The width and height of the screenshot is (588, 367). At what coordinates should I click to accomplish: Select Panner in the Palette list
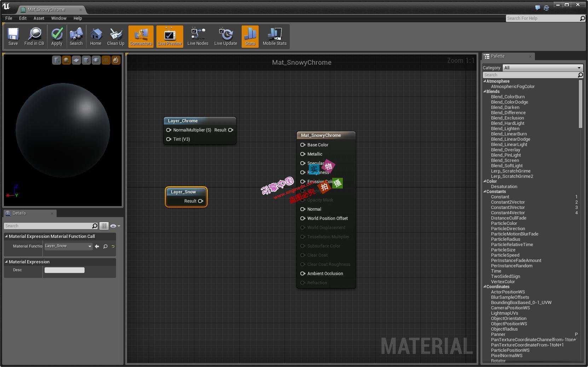click(498, 334)
